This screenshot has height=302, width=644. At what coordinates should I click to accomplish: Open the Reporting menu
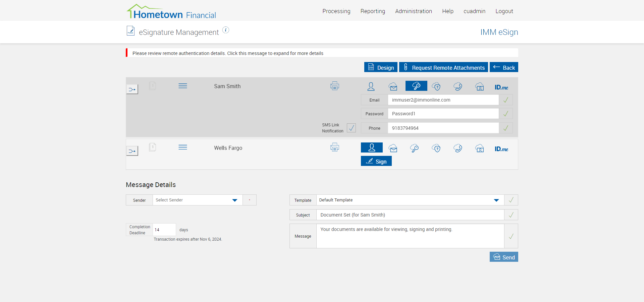(x=373, y=11)
